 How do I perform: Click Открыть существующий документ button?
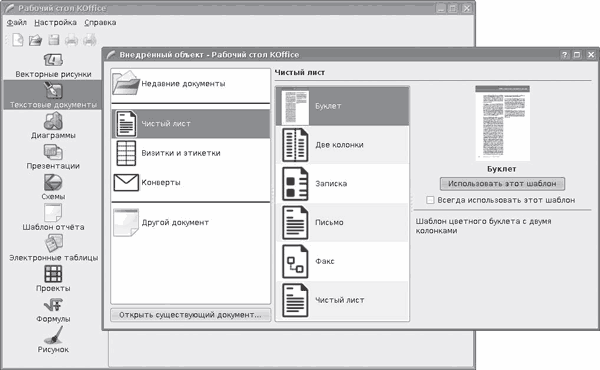(190, 315)
